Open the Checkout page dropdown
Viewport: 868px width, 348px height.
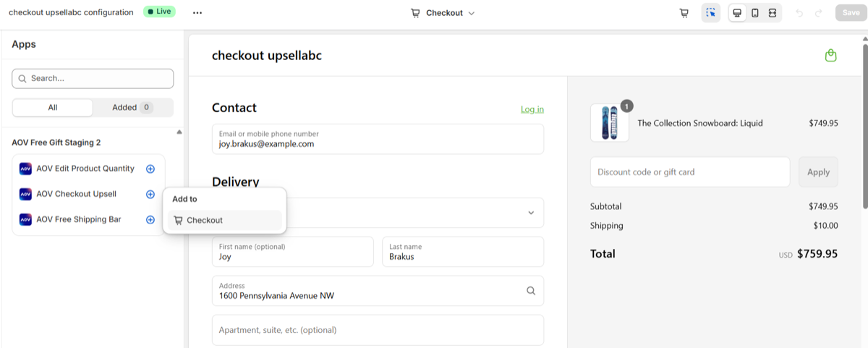click(443, 13)
